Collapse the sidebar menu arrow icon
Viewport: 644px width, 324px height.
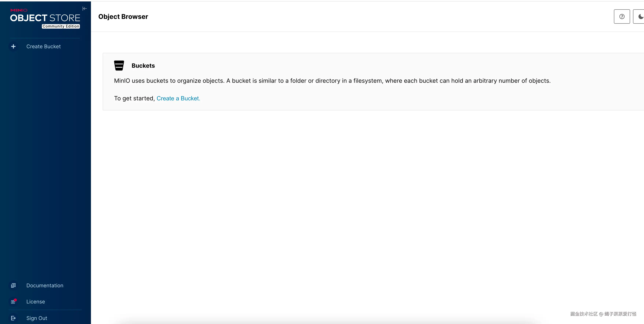85,9
